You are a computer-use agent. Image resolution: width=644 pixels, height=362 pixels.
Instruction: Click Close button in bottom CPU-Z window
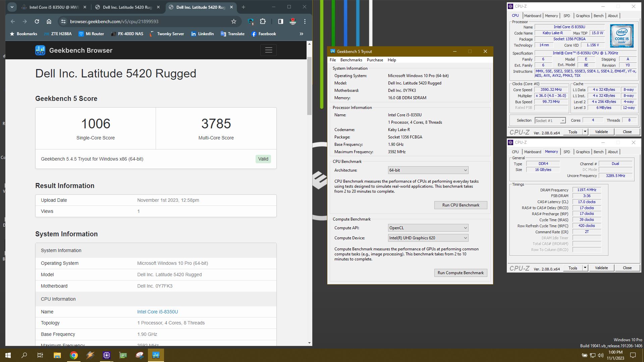click(x=627, y=268)
